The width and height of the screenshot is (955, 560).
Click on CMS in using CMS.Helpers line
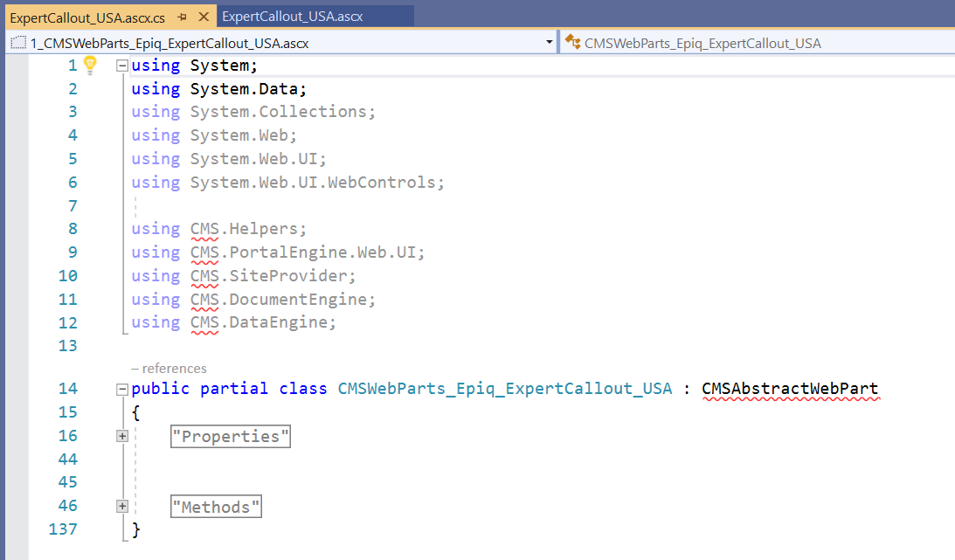204,229
